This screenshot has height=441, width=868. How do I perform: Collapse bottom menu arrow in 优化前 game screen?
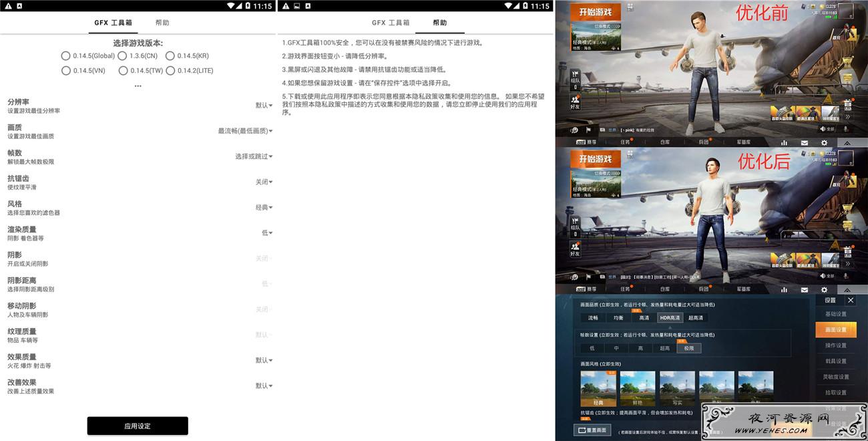pyautogui.click(x=847, y=142)
